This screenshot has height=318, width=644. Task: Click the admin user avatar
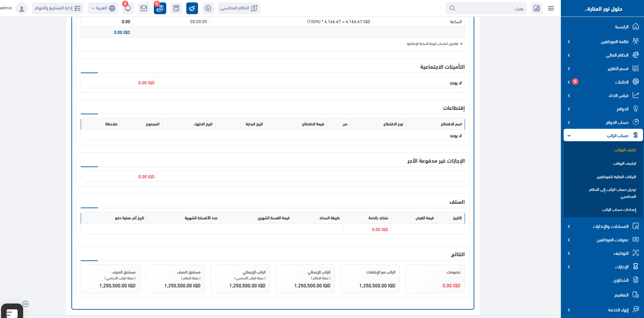click(x=22, y=8)
